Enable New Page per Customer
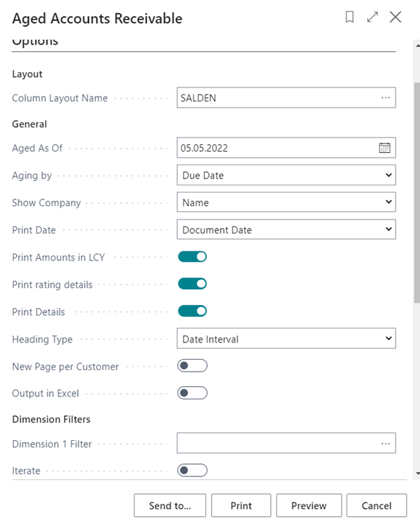The height and width of the screenshot is (532, 420). (192, 366)
